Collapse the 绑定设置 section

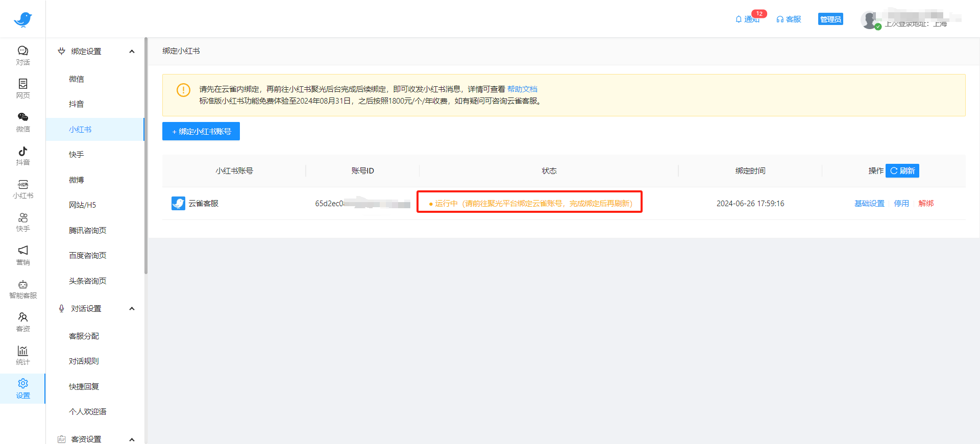(132, 52)
